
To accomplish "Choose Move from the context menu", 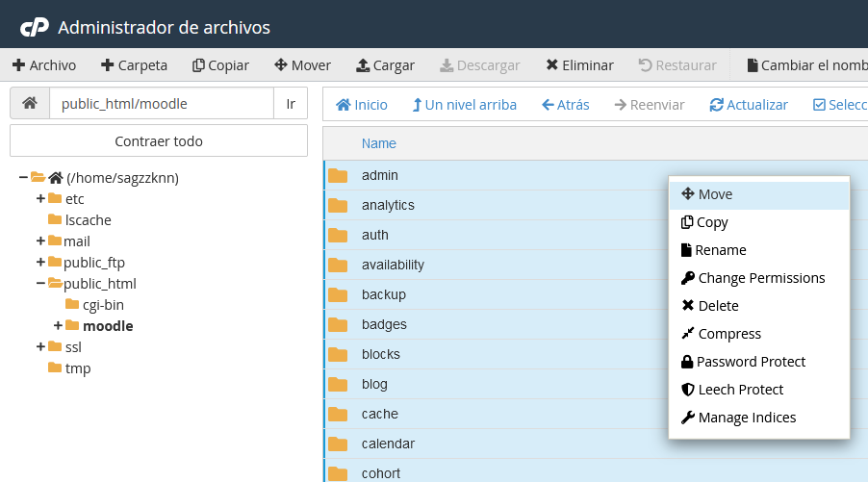I will pos(759,194).
